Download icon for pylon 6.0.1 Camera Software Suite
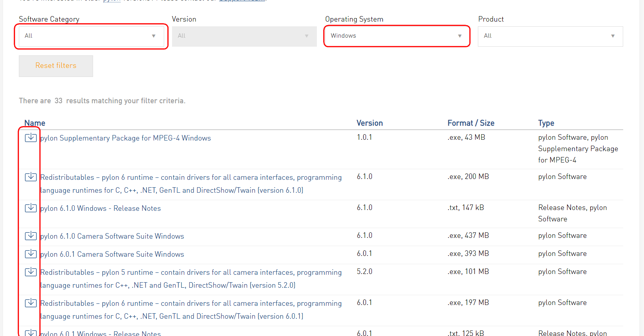The image size is (644, 336). click(x=31, y=254)
